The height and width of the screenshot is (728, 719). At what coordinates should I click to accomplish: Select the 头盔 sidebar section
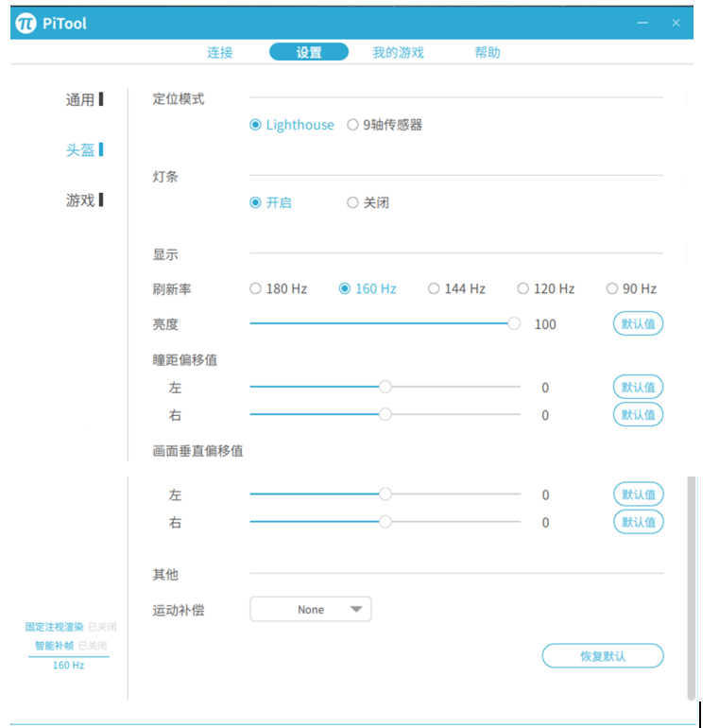tap(84, 149)
